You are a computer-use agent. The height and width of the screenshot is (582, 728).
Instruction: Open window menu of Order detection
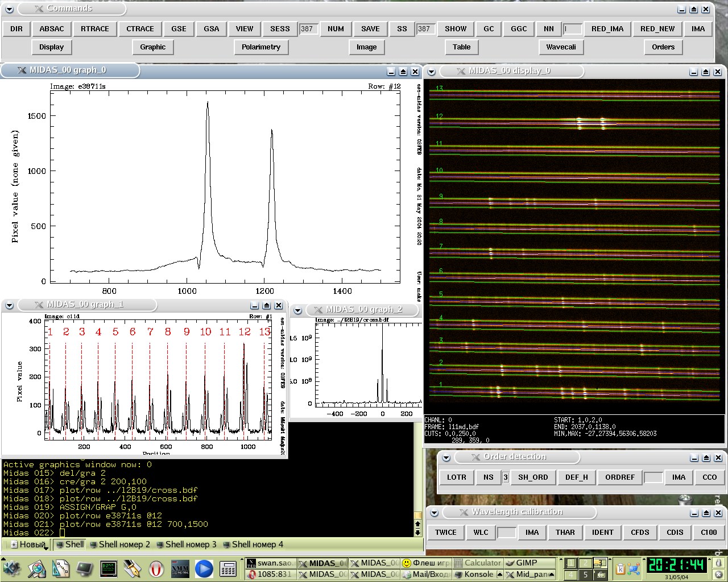(446, 458)
